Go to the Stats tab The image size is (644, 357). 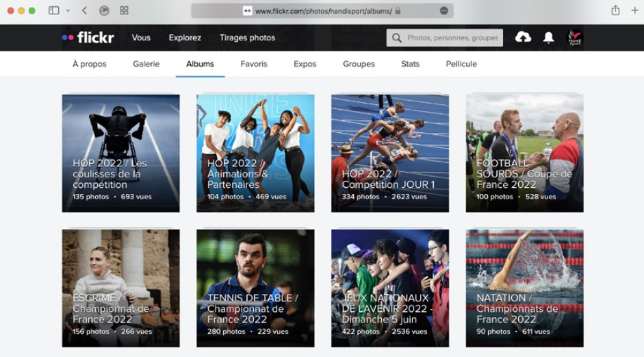pos(410,64)
